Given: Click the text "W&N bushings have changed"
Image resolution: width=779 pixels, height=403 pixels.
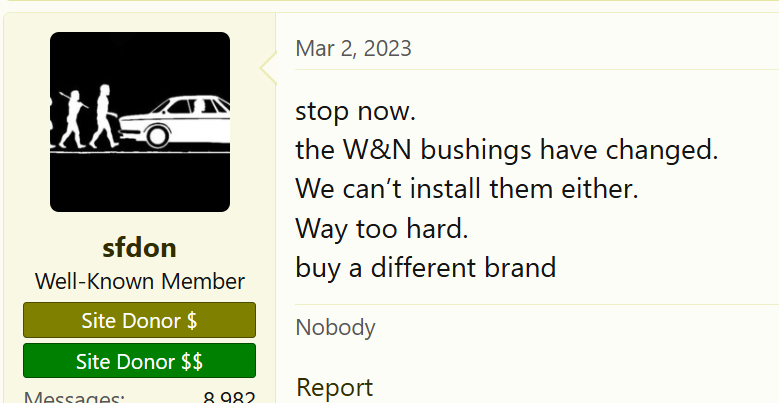Looking at the screenshot, I should pyautogui.click(x=530, y=149).
